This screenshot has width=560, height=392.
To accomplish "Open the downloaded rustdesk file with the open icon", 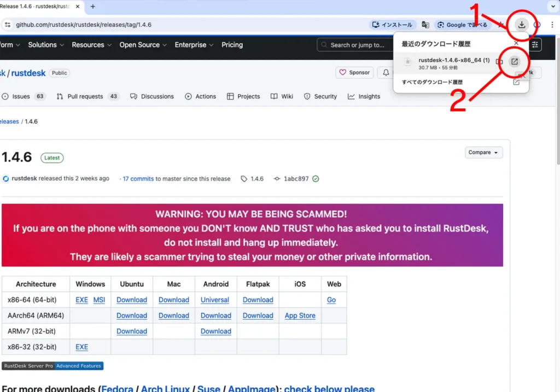I will click(x=514, y=62).
